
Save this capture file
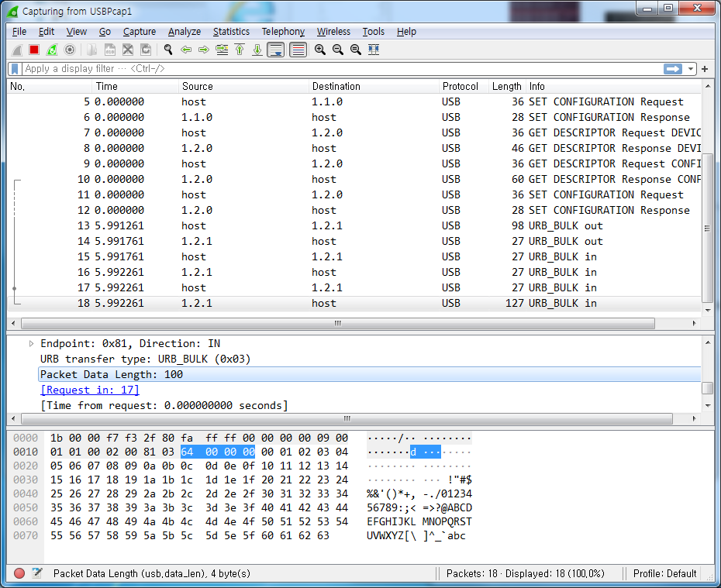tap(110, 50)
